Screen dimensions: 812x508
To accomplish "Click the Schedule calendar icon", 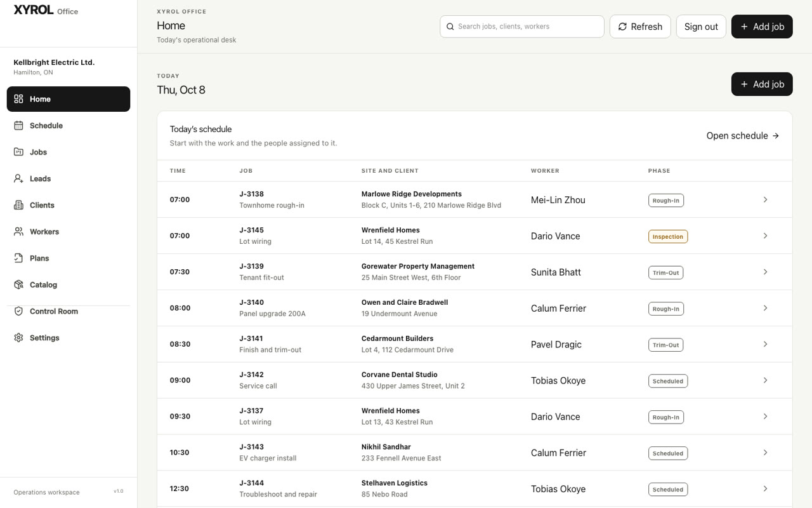I will click(x=18, y=126).
